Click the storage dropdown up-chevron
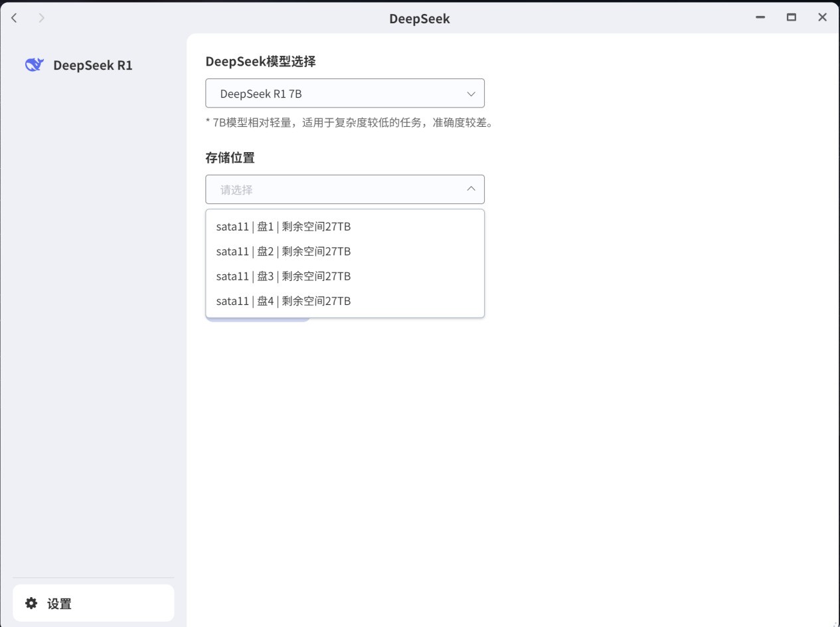The image size is (840, 627). (471, 189)
